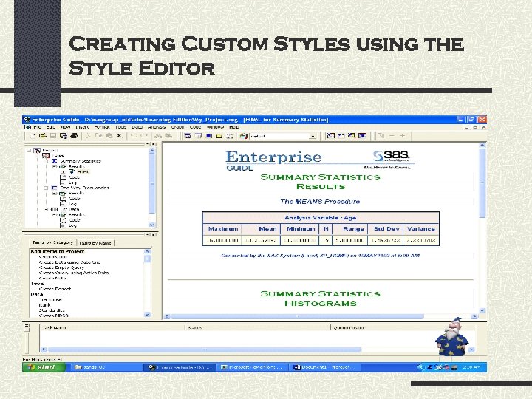
Task: Collapse Results under Summary Statistics
Action: click(x=54, y=166)
